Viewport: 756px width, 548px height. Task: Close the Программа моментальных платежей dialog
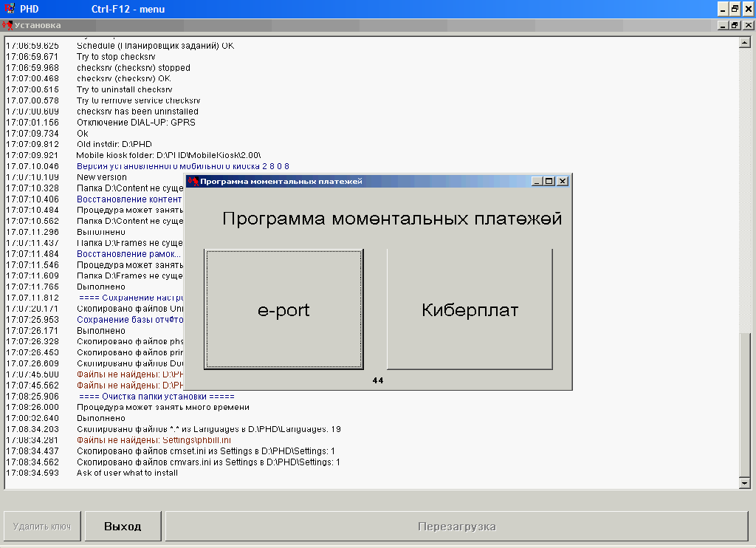(562, 182)
